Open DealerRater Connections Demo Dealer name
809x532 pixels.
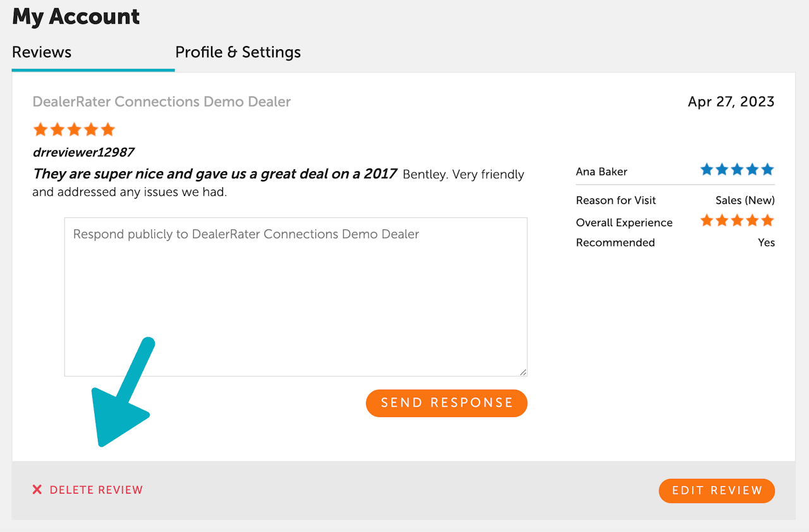click(161, 102)
